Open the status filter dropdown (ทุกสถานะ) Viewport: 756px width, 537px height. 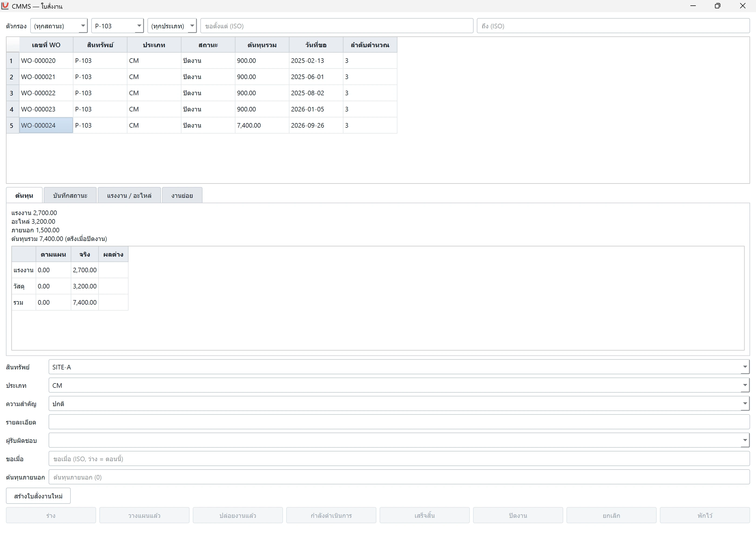tap(59, 26)
